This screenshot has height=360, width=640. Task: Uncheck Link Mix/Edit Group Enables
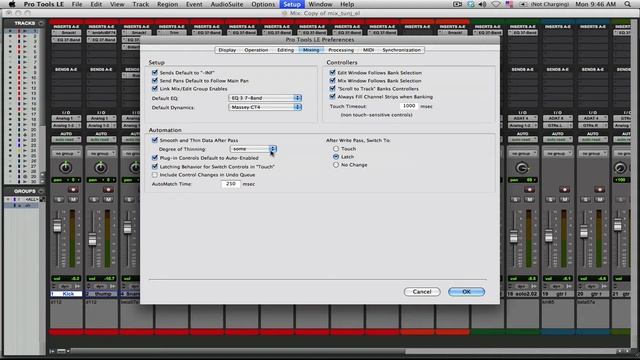155,88
